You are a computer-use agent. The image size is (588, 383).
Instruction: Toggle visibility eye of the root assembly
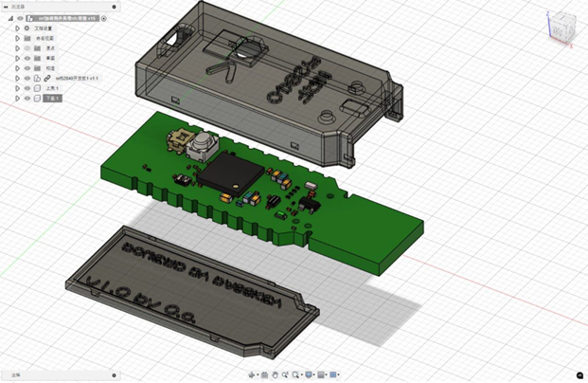click(20, 18)
